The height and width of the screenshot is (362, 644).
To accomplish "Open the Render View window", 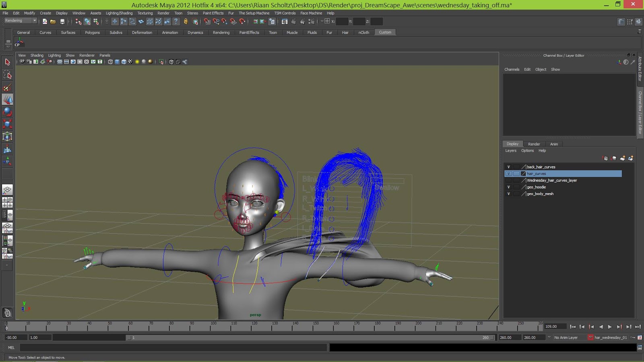I will 285,21.
